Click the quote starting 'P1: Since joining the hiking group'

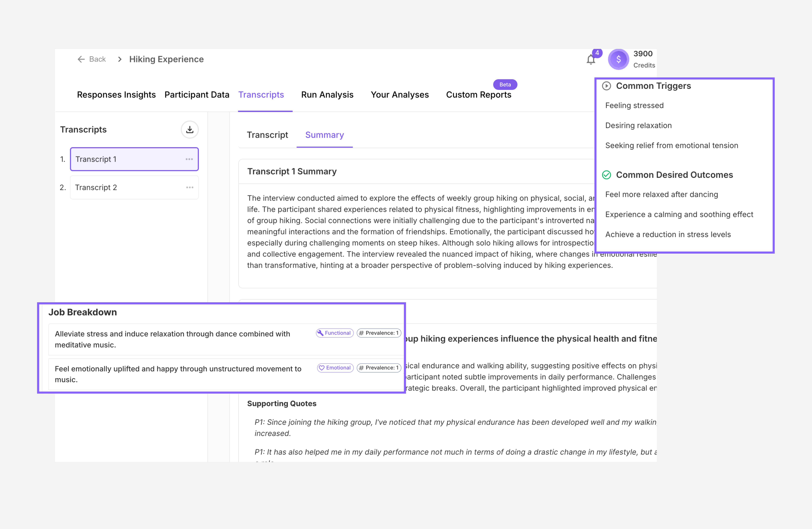tap(455, 428)
